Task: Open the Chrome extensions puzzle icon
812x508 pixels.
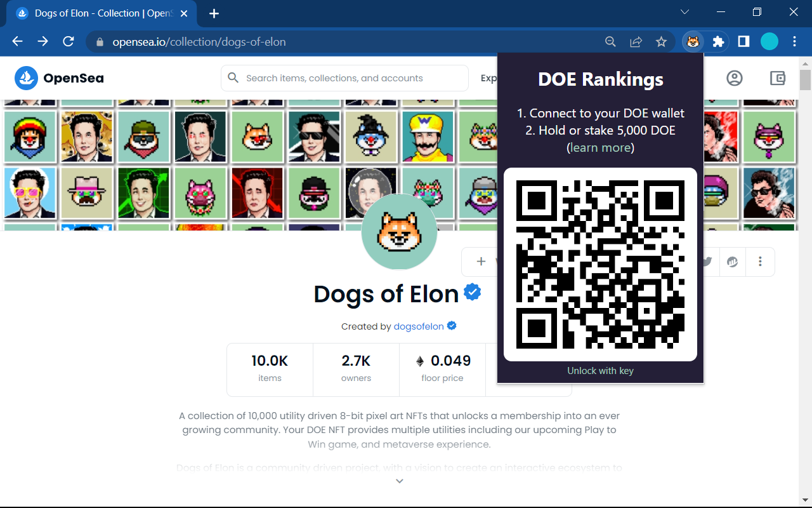Action: pos(718,42)
